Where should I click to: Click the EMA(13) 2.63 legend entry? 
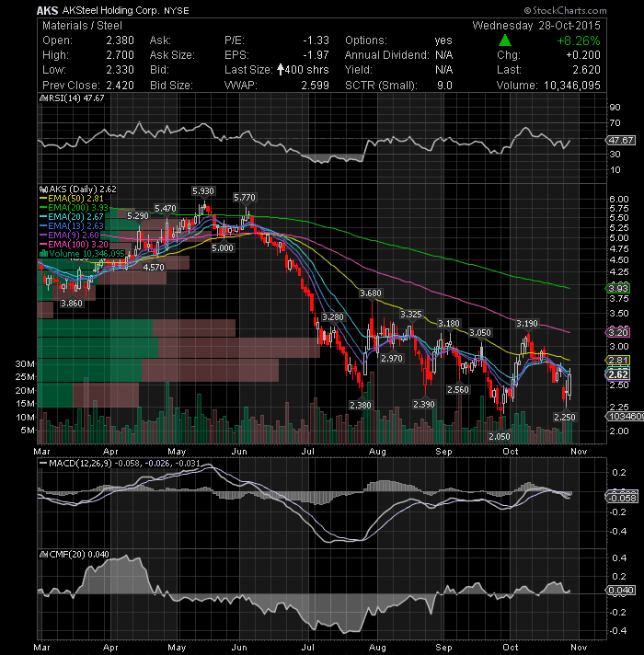point(72,226)
